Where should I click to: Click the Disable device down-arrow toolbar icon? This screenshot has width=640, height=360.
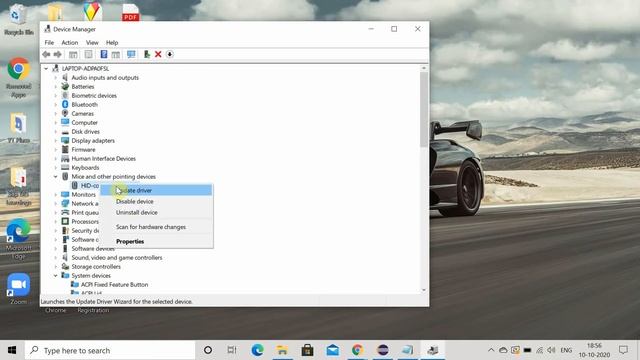pos(170,54)
